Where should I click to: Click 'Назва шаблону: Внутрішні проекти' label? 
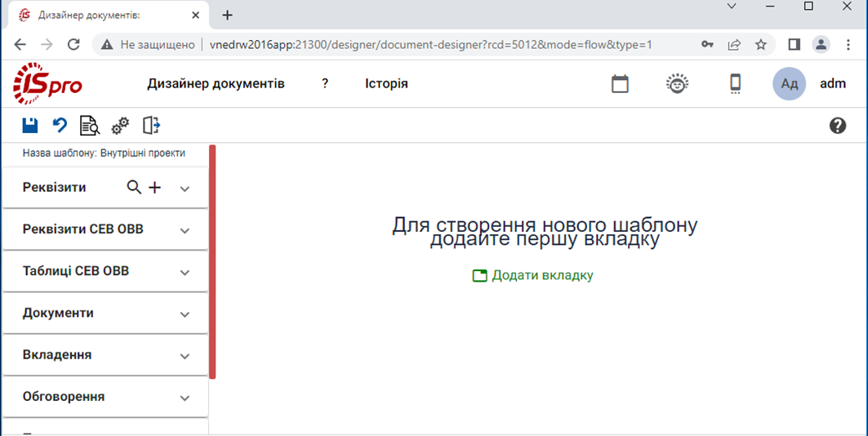(x=104, y=153)
